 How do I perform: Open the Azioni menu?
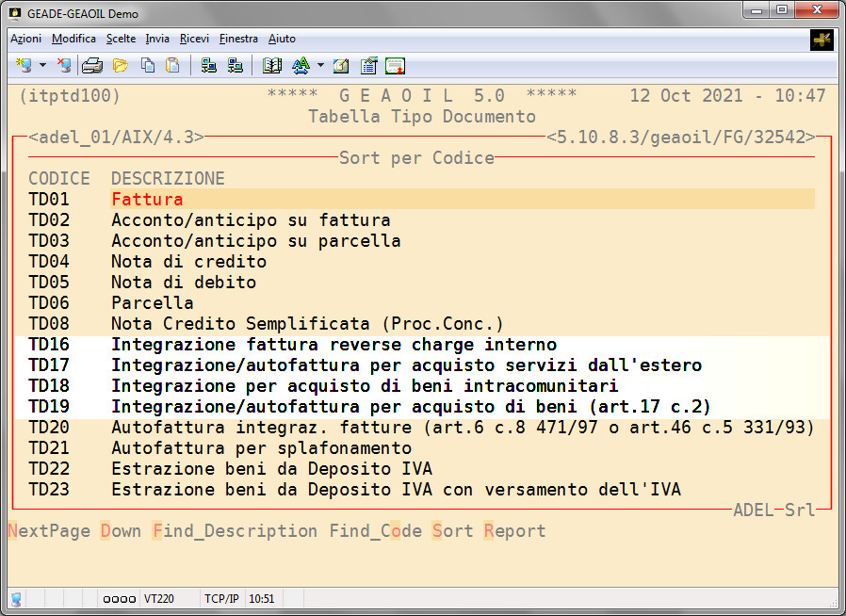[25, 39]
